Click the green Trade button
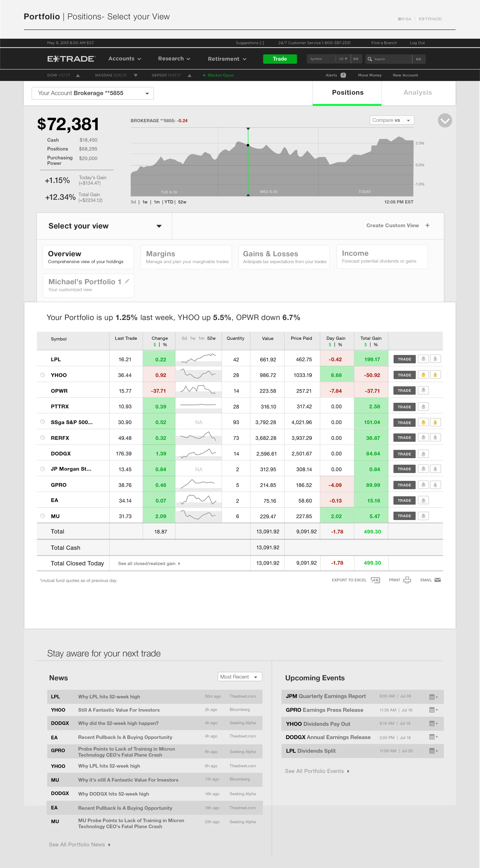Screen dimensions: 480x868 pos(280,59)
